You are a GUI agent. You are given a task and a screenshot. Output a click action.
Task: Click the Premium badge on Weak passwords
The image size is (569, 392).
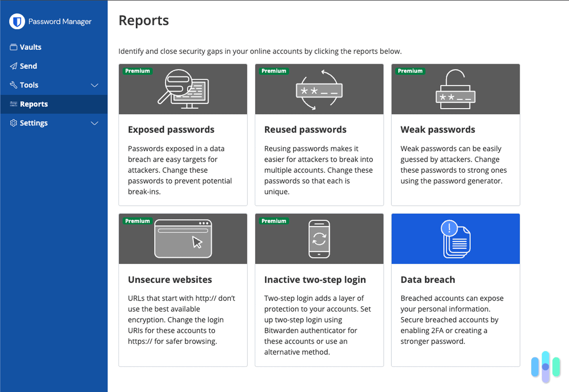pos(410,71)
